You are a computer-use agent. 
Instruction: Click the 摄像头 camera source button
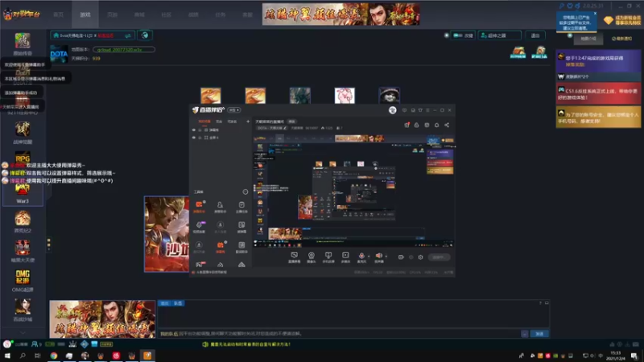tap(312, 257)
